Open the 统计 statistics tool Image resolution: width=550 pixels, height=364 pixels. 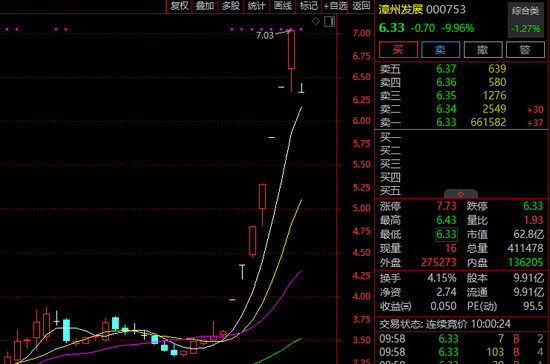click(256, 6)
